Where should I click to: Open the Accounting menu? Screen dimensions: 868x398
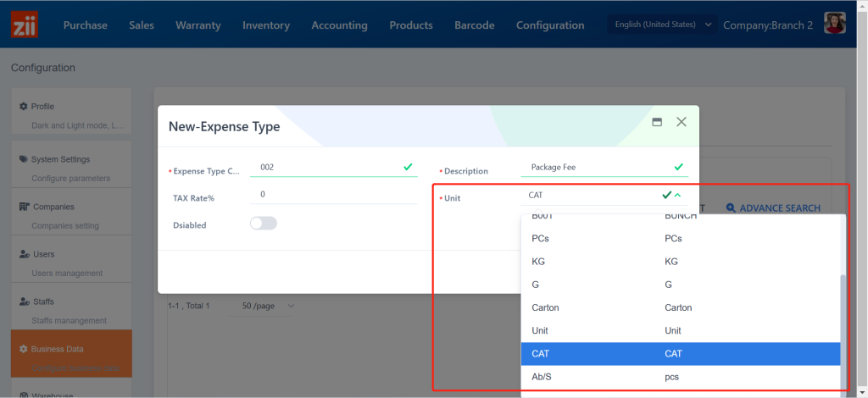point(339,25)
